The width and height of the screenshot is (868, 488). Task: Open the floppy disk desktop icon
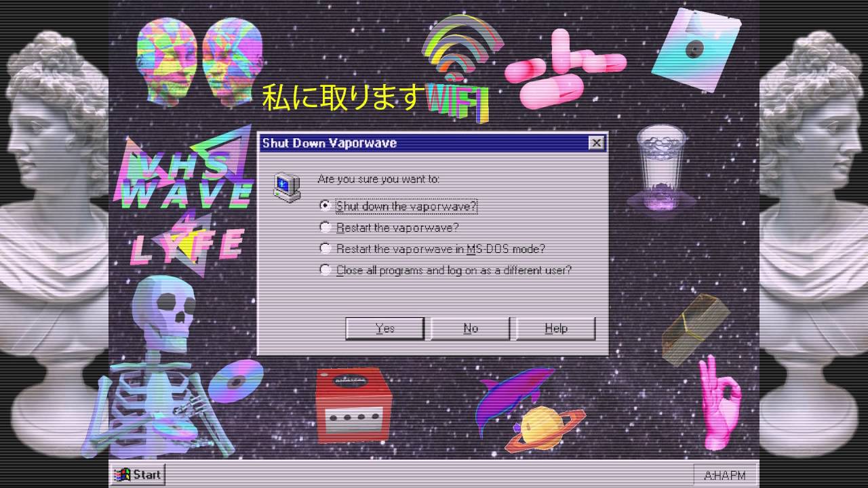pyautogui.click(x=696, y=50)
